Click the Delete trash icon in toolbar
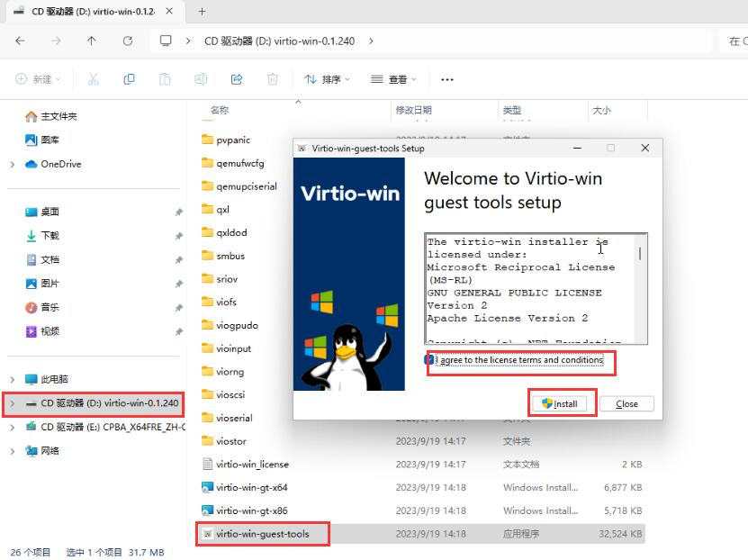This screenshot has height=560, width=748. tap(273, 79)
